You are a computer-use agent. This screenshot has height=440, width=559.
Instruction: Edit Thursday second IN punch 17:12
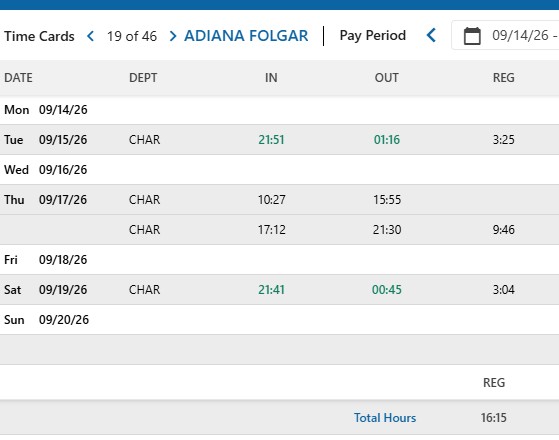272,230
